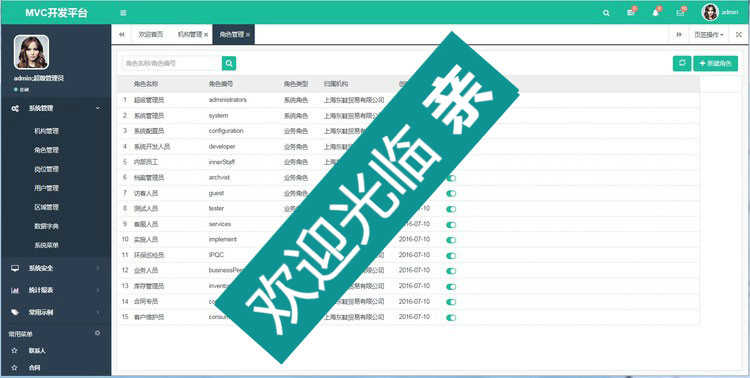Click the chart icon beside 统计报表
The image size is (750, 378).
coord(15,290)
